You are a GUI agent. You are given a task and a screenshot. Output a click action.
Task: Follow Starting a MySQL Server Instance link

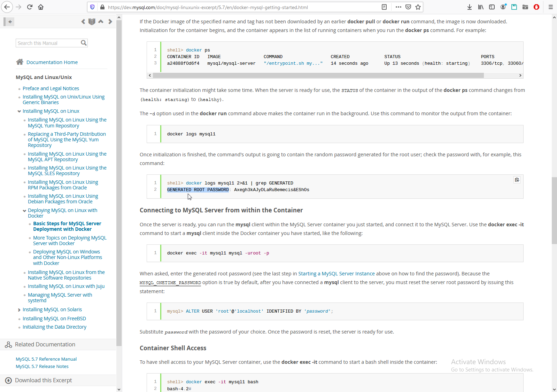click(336, 274)
